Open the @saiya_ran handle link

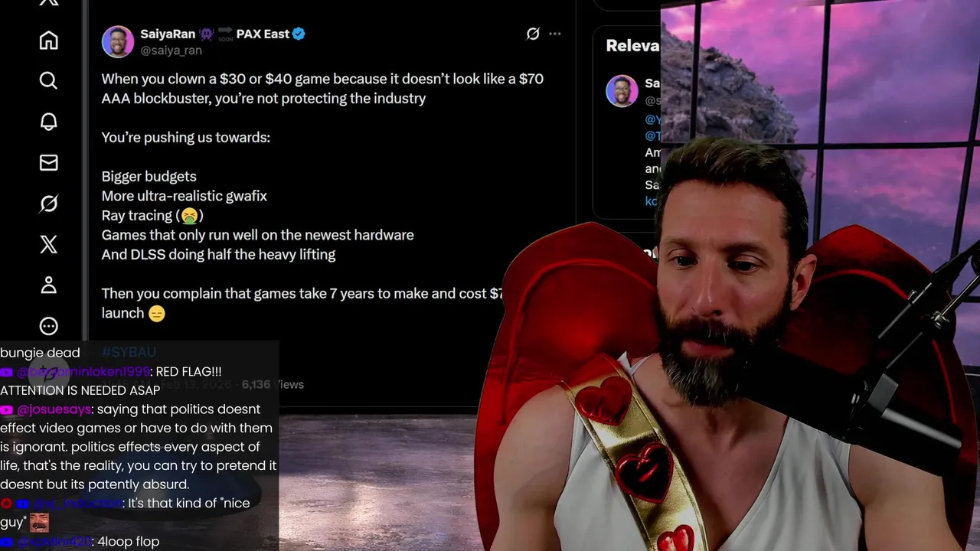coord(171,51)
